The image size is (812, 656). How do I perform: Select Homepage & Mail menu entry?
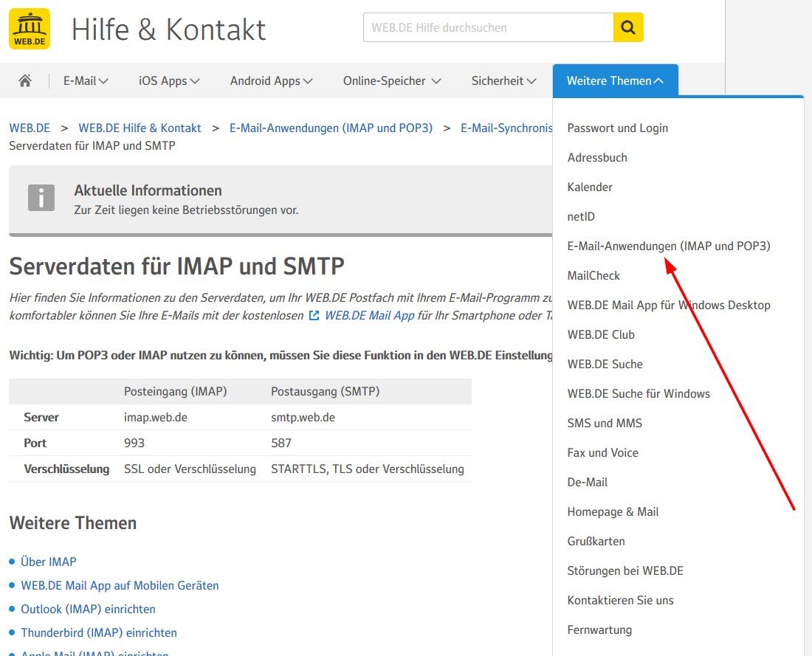click(x=613, y=511)
